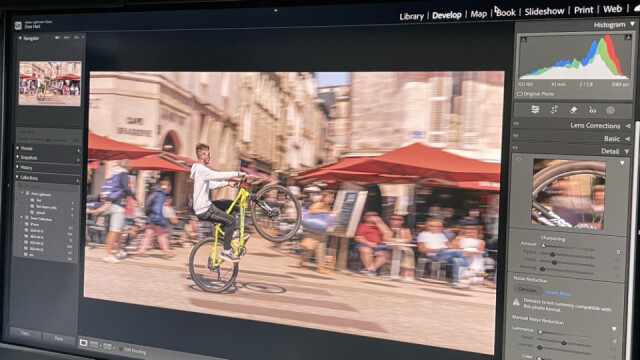Select the Crop overlay tool
Viewport: 640px width, 360px height.
point(554,109)
